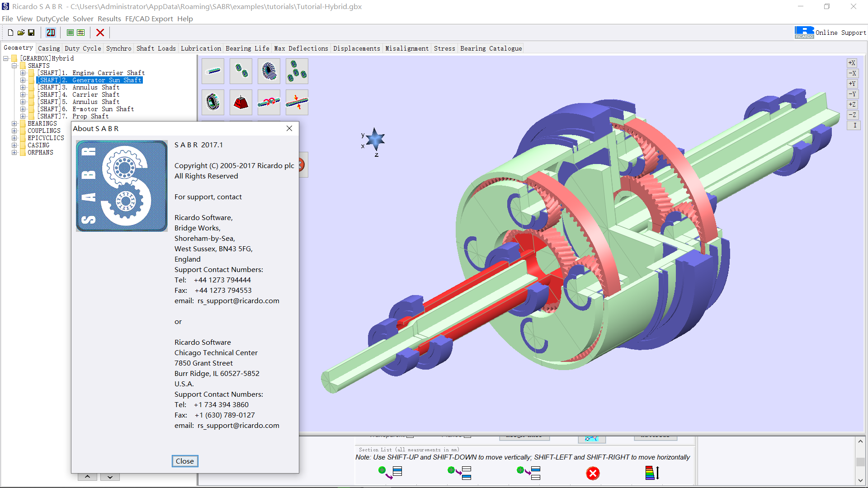Screen dimensions: 868x488
Task: Toggle the 2D view toolbar button
Action: [51, 33]
